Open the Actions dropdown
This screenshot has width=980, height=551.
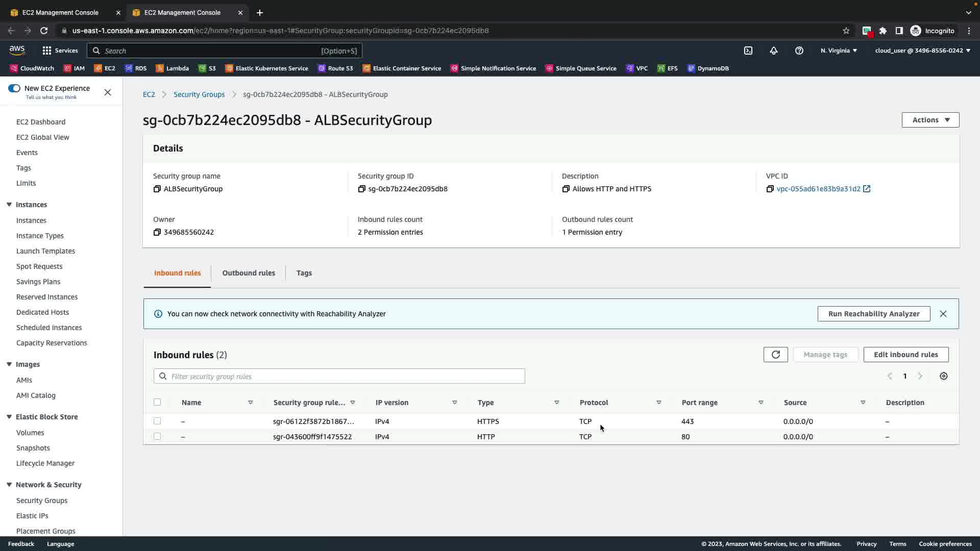[x=930, y=120]
